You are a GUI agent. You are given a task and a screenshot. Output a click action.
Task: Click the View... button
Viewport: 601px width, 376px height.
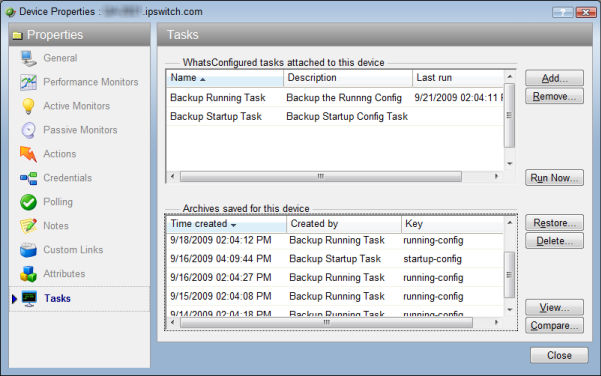click(554, 307)
